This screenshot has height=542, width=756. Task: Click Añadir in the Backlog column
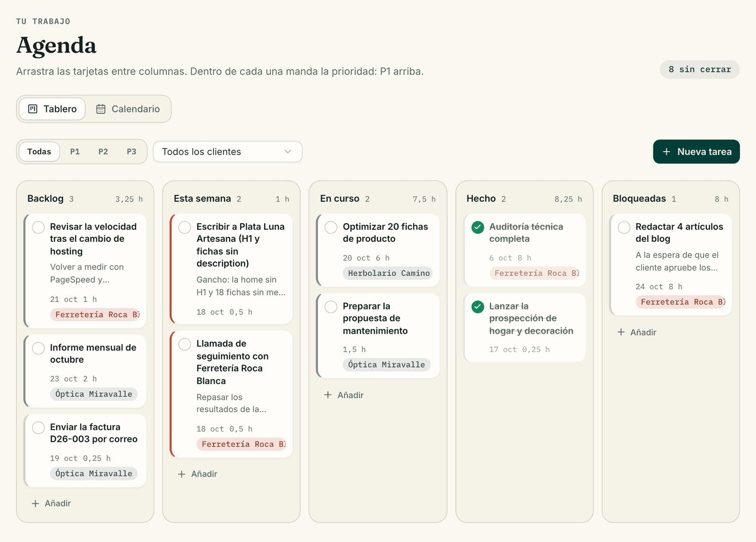[51, 504]
